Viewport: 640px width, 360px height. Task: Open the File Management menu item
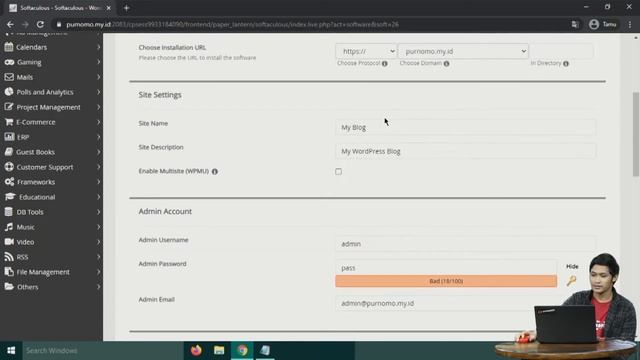click(43, 272)
